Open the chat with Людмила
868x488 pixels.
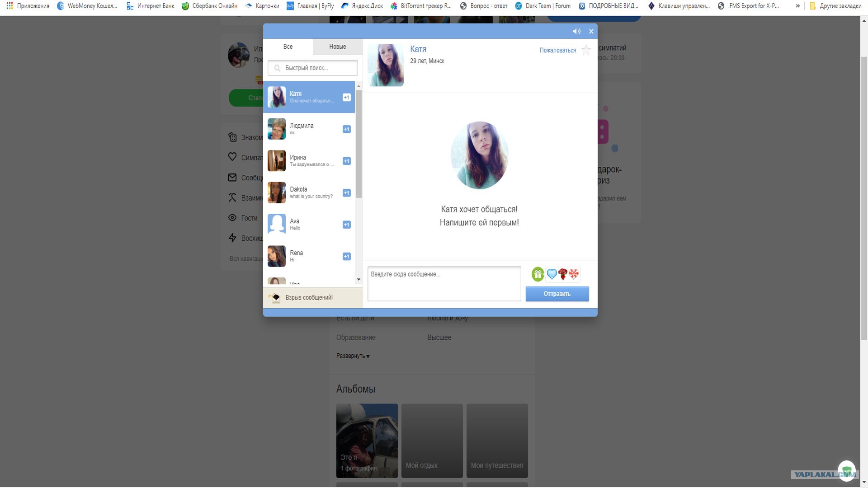tap(309, 129)
